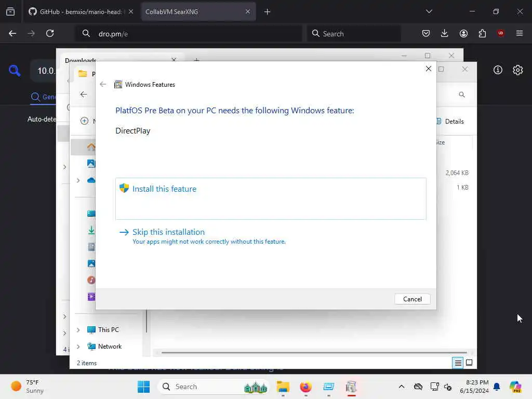The image size is (532, 399).
Task: Open Copilot preview icon in taskbar
Action: pyautogui.click(x=515, y=387)
